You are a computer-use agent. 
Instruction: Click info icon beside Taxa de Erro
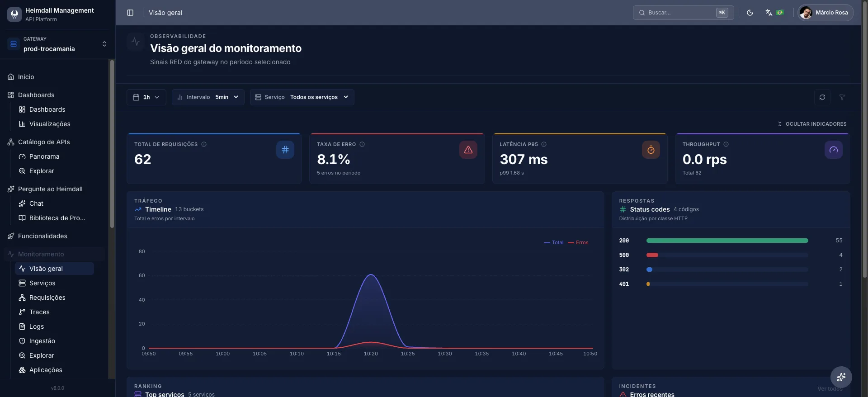coord(362,144)
